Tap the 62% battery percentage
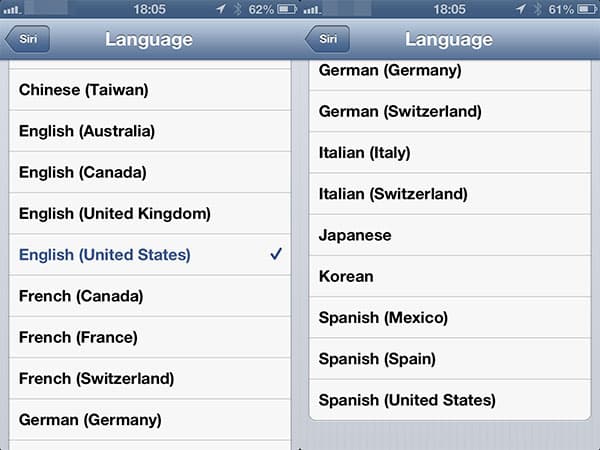 point(261,9)
